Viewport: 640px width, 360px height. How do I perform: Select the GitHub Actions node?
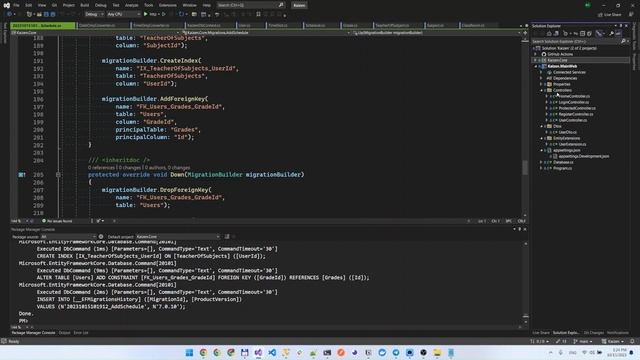click(560, 54)
